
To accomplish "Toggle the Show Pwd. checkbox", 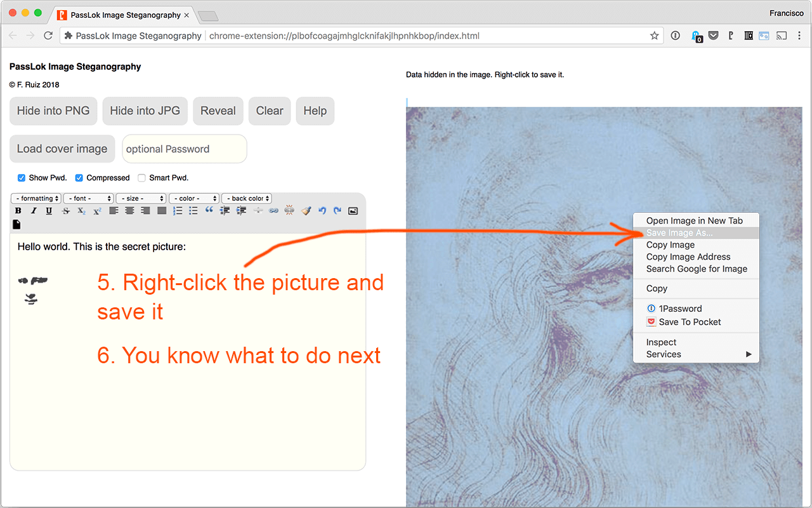I will click(x=22, y=178).
